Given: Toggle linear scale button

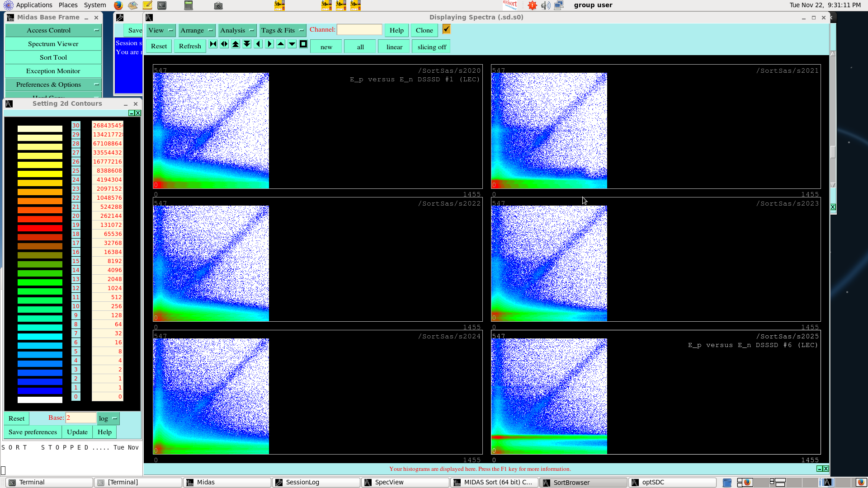Looking at the screenshot, I should (x=394, y=47).
